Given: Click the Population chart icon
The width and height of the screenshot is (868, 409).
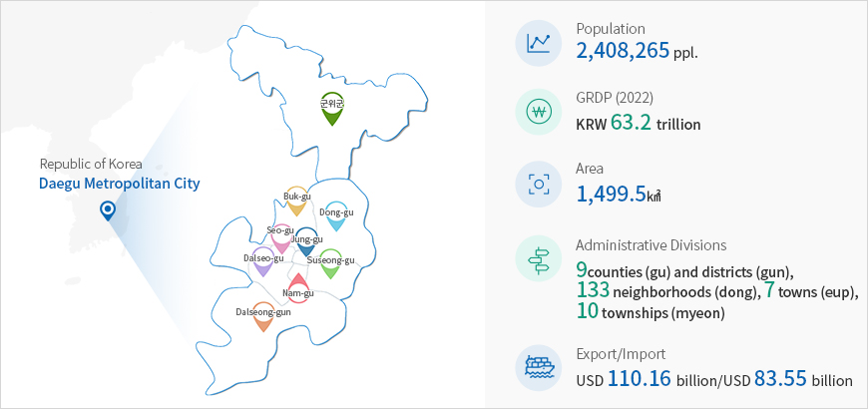Looking at the screenshot, I should pos(539,43).
